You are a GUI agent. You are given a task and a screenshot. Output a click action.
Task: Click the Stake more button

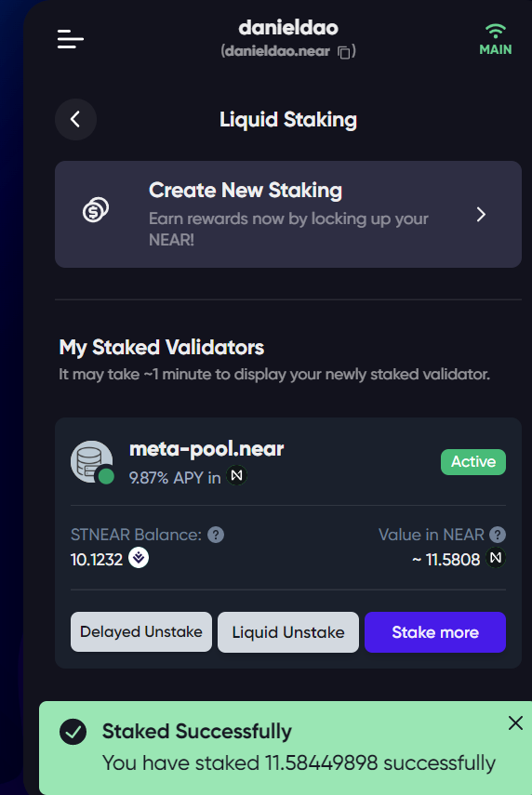click(x=435, y=631)
